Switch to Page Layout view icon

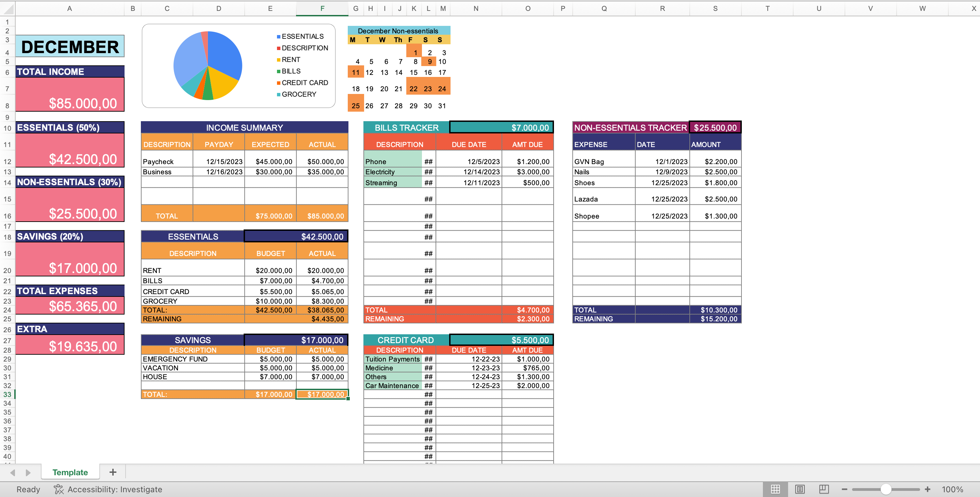click(x=800, y=489)
